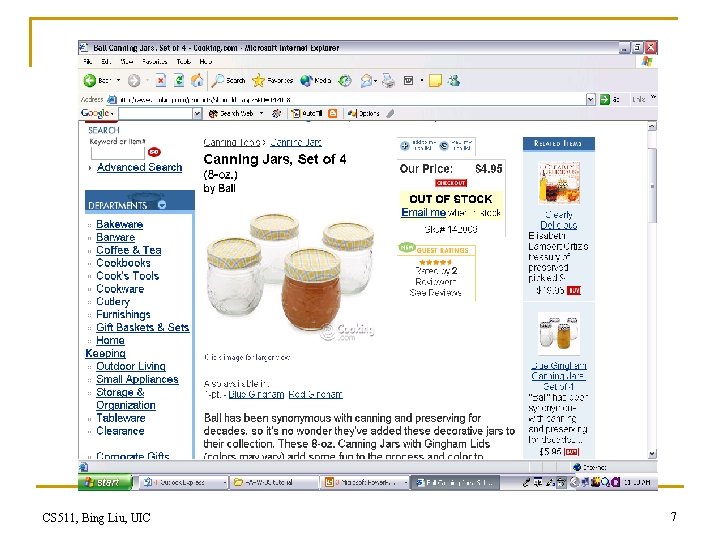This screenshot has height=540, width=720.
Task: Click the See Reviews text
Action: (x=435, y=292)
